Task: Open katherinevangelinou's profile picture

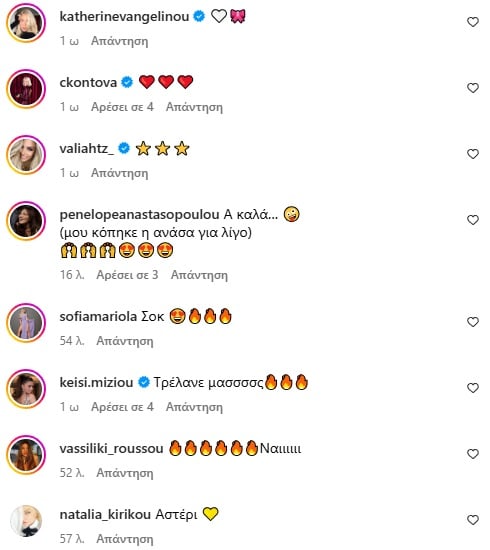Action: [x=26, y=23]
